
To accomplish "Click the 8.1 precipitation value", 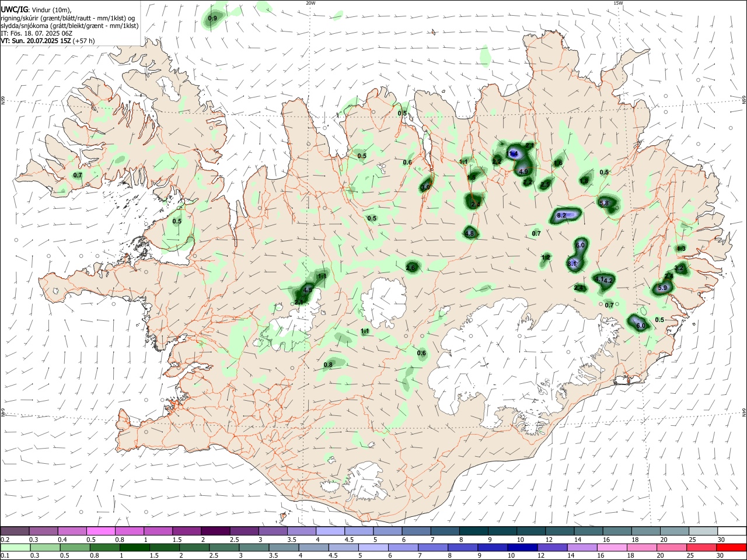I will coord(572,264).
